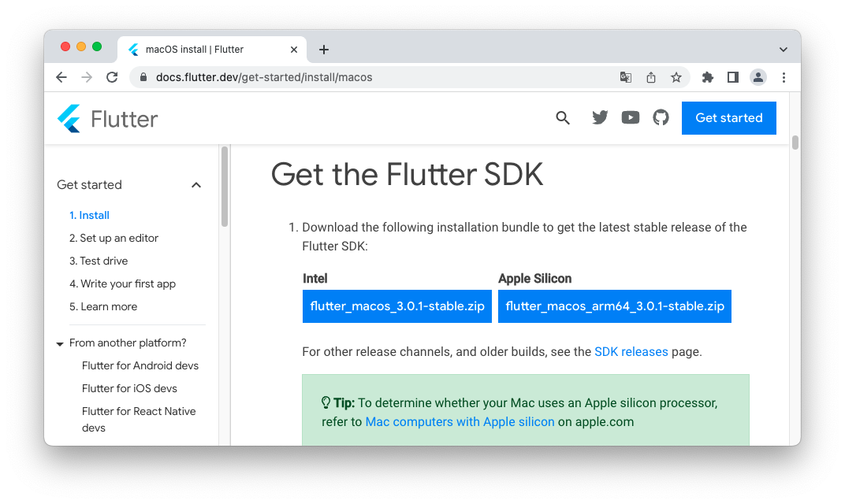Open the Chrome profile avatar
845x504 pixels.
click(x=758, y=77)
